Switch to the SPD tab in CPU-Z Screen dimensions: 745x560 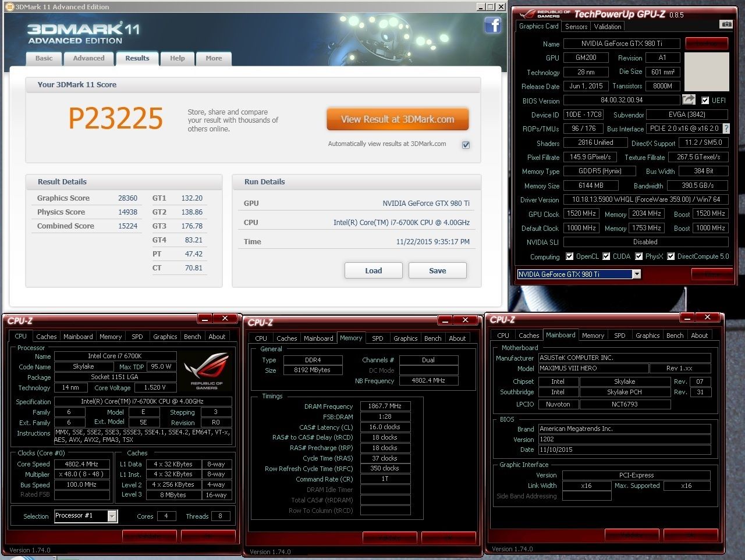(137, 336)
